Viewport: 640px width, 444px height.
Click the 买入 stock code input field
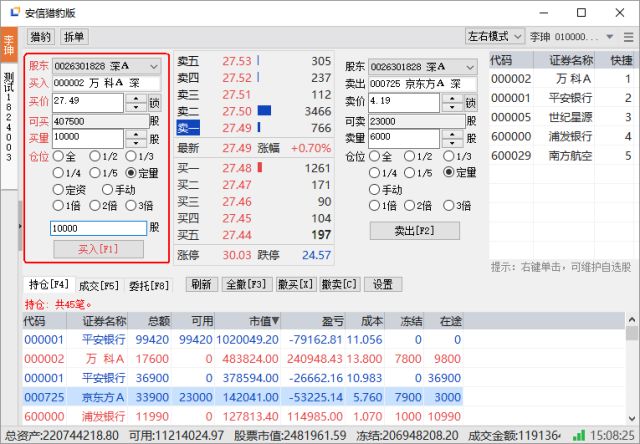click(106, 83)
